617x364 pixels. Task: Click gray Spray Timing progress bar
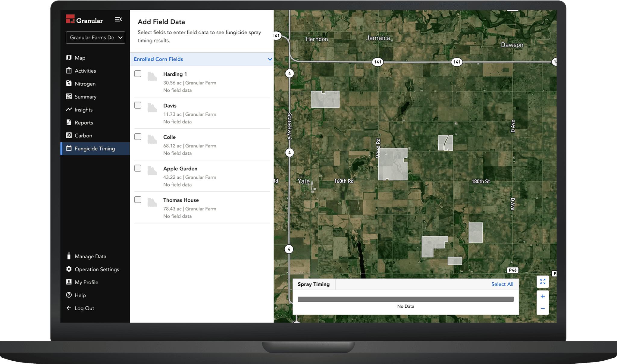point(406,299)
